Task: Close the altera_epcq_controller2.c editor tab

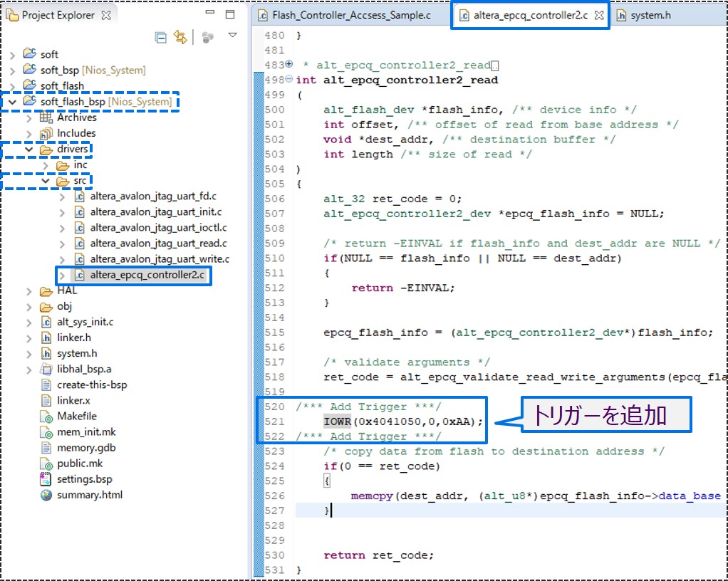Action: pos(599,16)
